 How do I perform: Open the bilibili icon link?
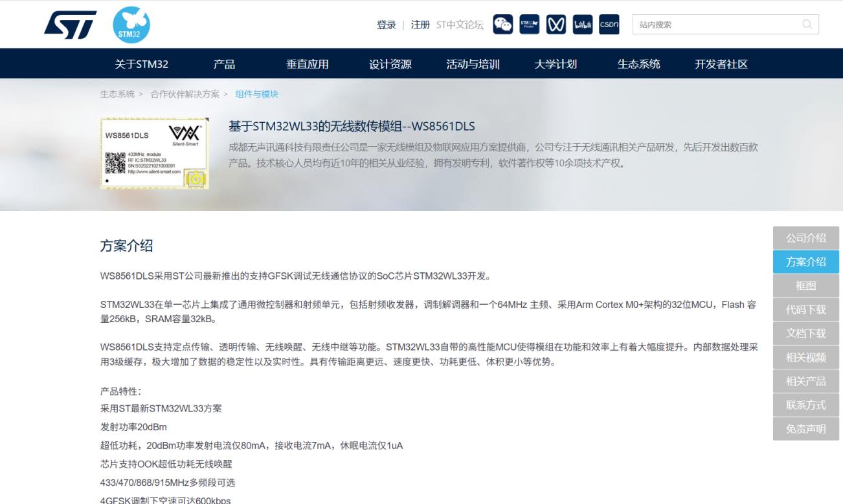582,25
